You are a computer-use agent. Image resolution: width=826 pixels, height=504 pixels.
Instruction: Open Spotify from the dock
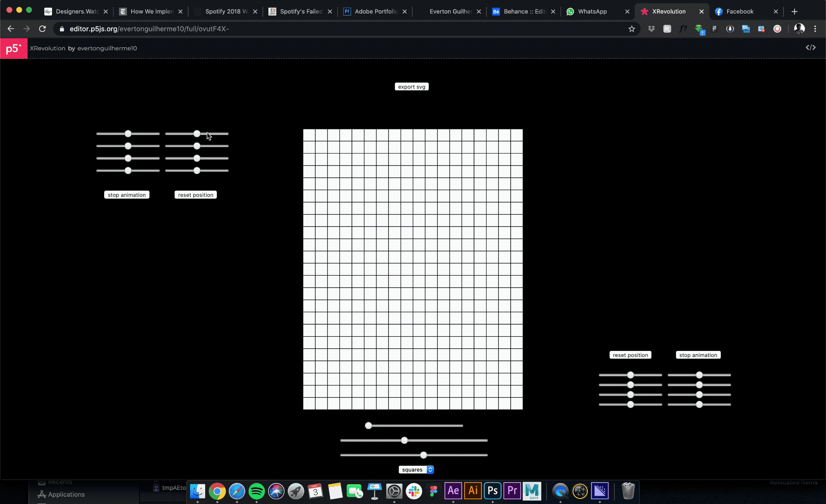pos(256,491)
